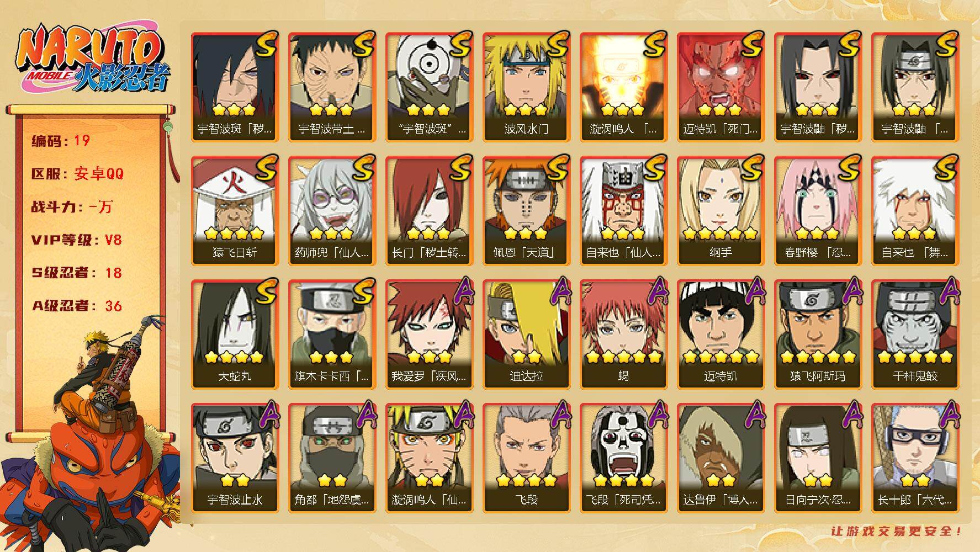Click the 干柿鬼鲛 ninja card
980x552 pixels.
tap(914, 335)
